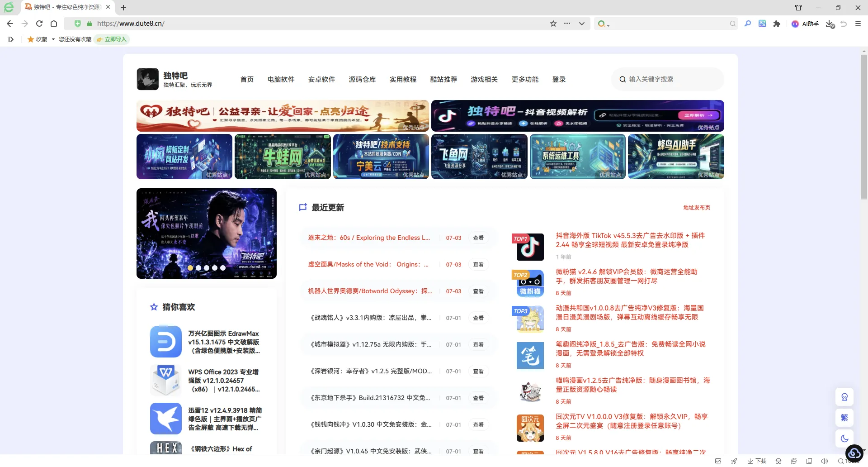Viewport: 868px width, 467px height.
Task: Open the 更多功能 menu
Action: (x=525, y=79)
